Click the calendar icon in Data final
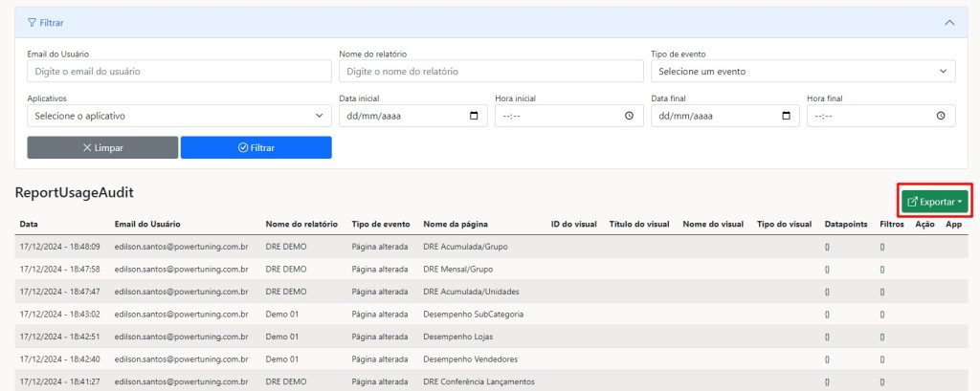 [x=786, y=116]
